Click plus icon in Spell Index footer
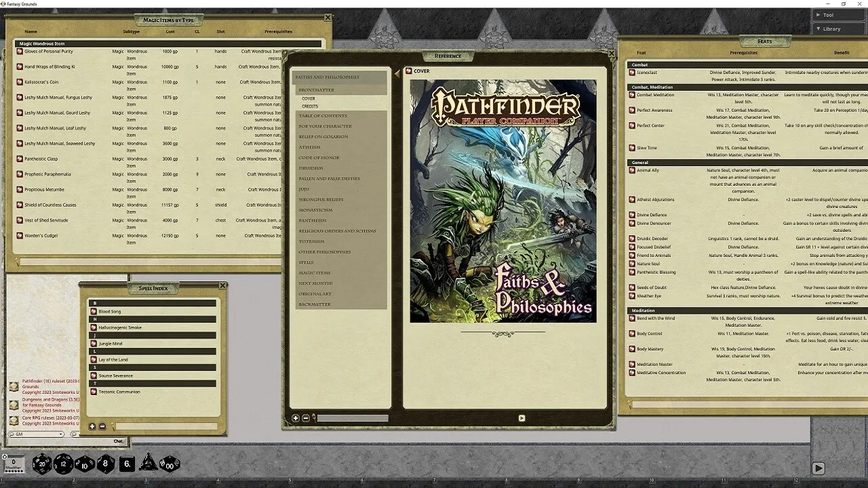 click(92, 426)
